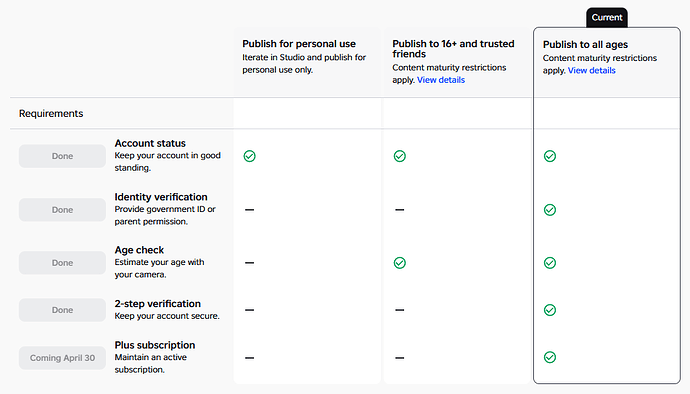Click the Requirements section label
The height and width of the screenshot is (394, 690).
click(51, 114)
